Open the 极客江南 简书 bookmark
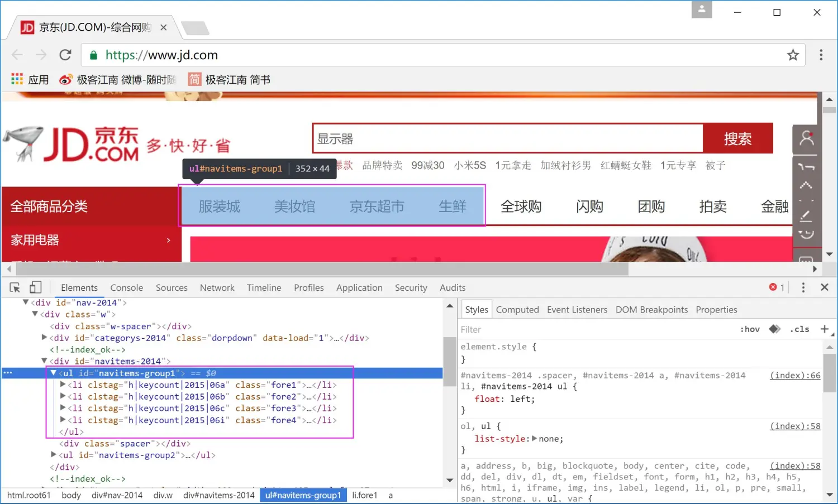 tap(229, 79)
